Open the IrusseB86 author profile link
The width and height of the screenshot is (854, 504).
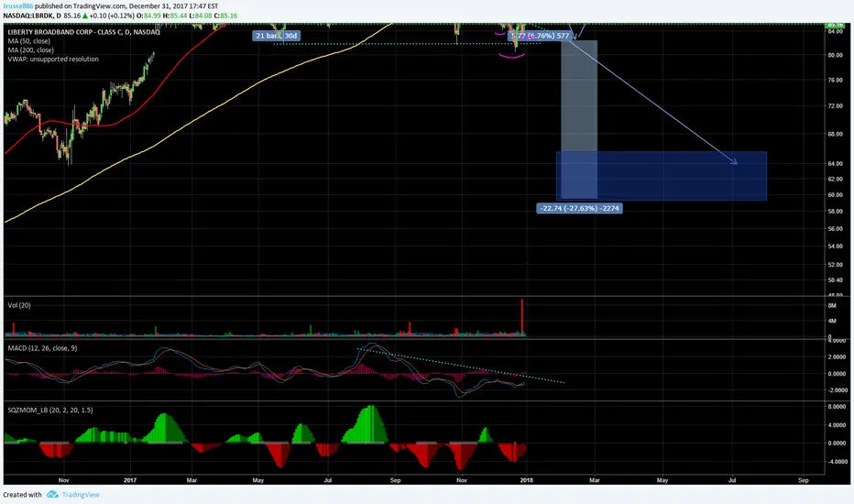pyautogui.click(x=18, y=6)
